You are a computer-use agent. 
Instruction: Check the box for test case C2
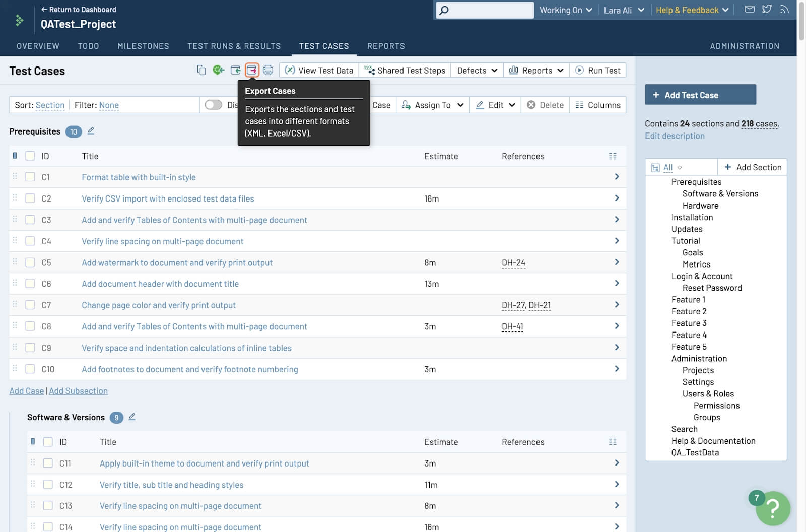(30, 198)
